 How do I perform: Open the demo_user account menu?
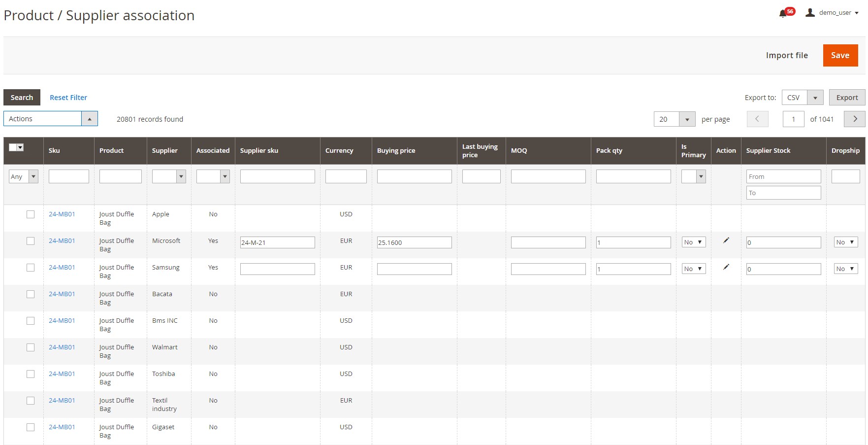[833, 13]
